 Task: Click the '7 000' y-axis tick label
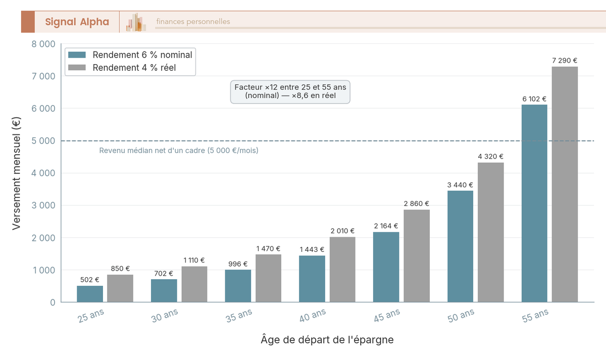coord(43,76)
